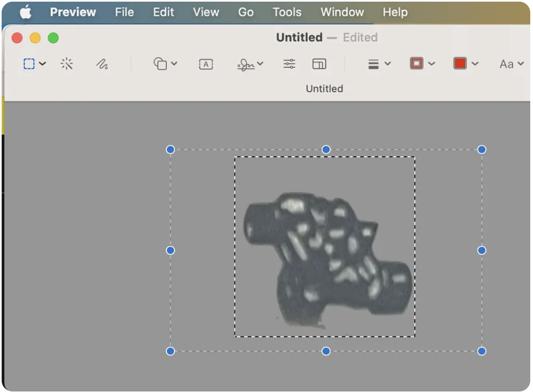533x392 pixels.
Task: Click the Untitled document title
Action: click(x=299, y=37)
